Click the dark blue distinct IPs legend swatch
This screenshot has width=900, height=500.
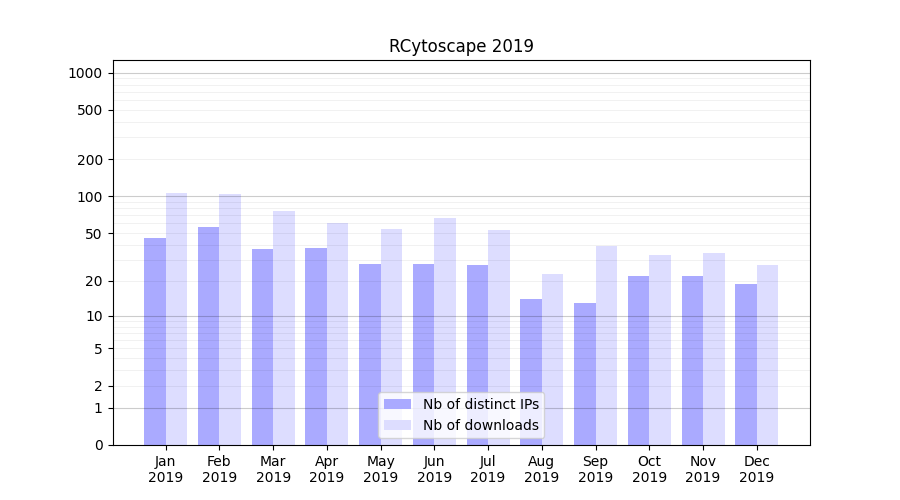397,404
